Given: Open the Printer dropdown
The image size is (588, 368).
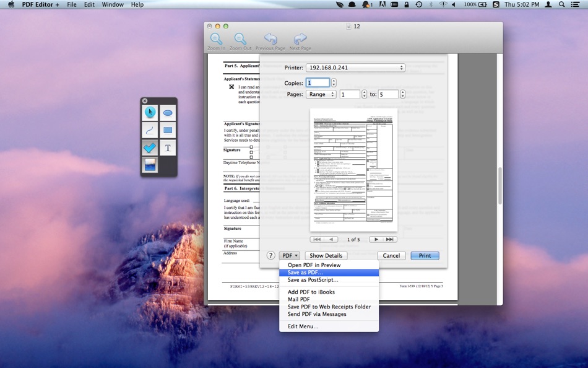Looking at the screenshot, I should click(x=355, y=68).
